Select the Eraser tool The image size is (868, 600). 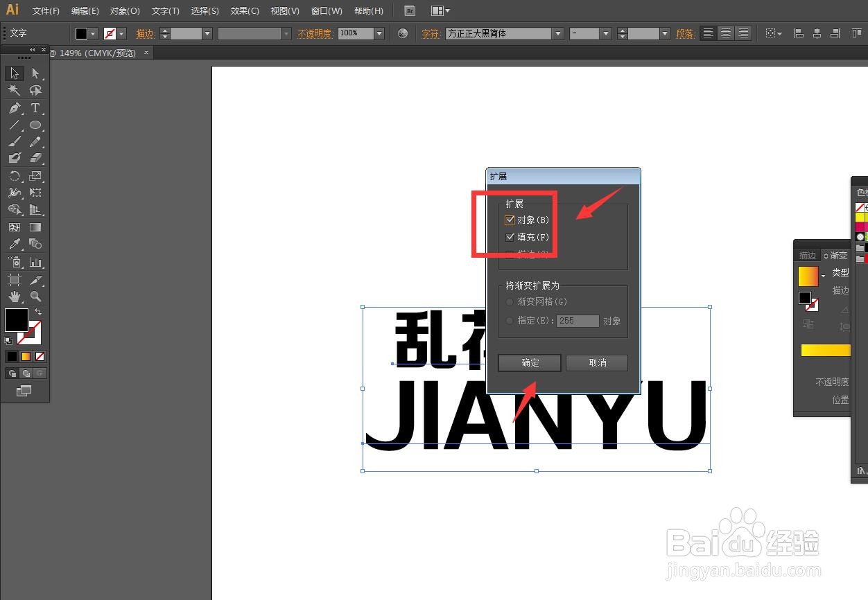tap(35, 158)
